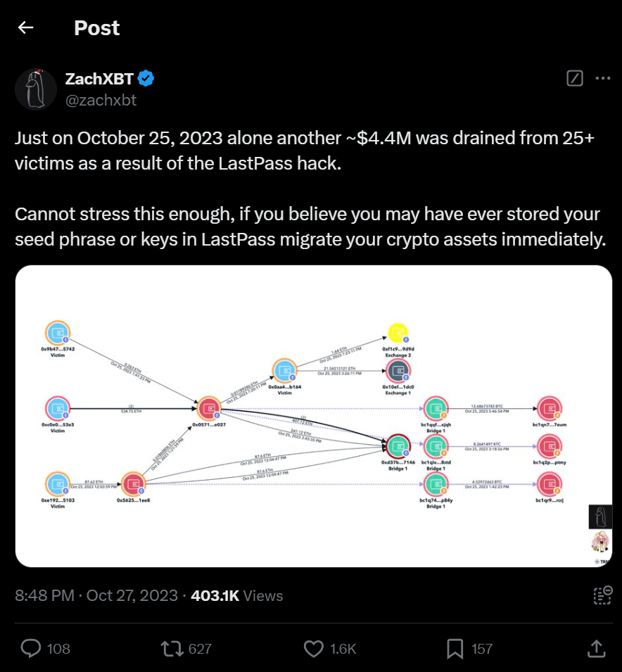Click the 0x0571...e027 red wallet node
This screenshot has width=622, height=672.
click(x=209, y=408)
